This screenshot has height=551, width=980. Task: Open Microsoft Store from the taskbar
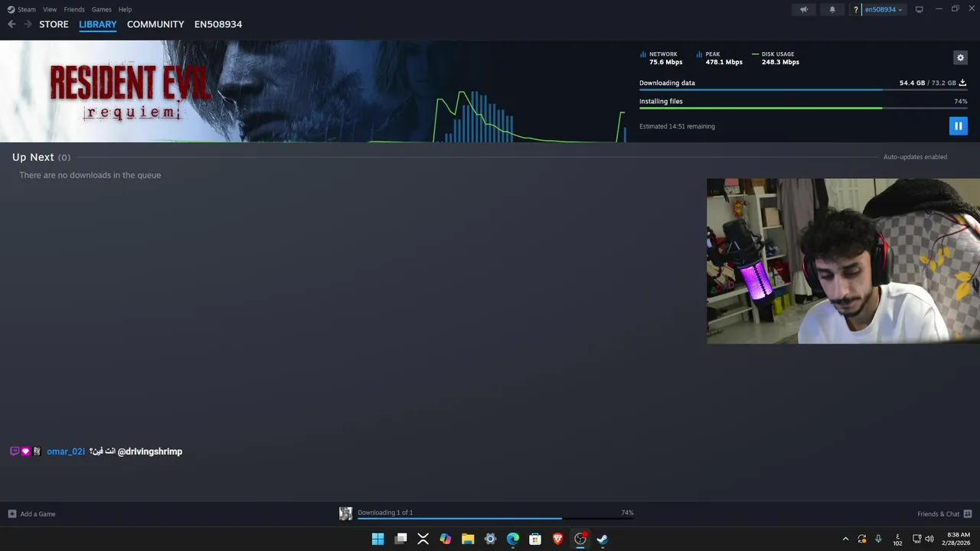[535, 539]
